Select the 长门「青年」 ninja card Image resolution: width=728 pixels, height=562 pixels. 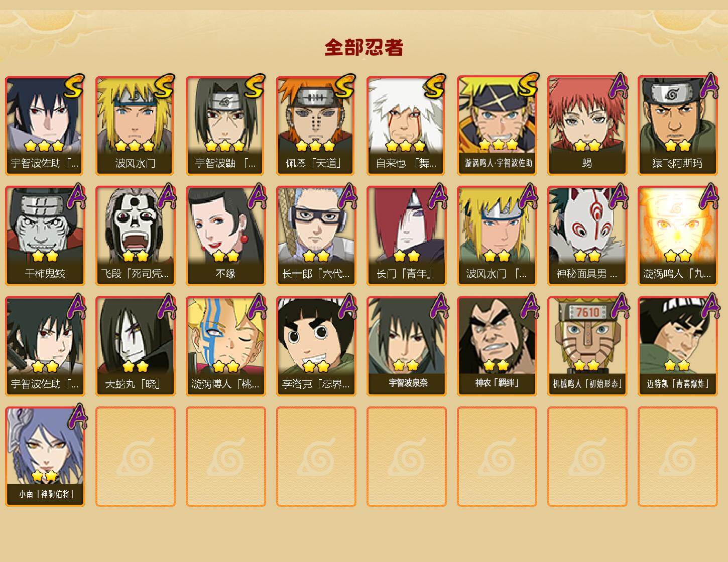407,236
